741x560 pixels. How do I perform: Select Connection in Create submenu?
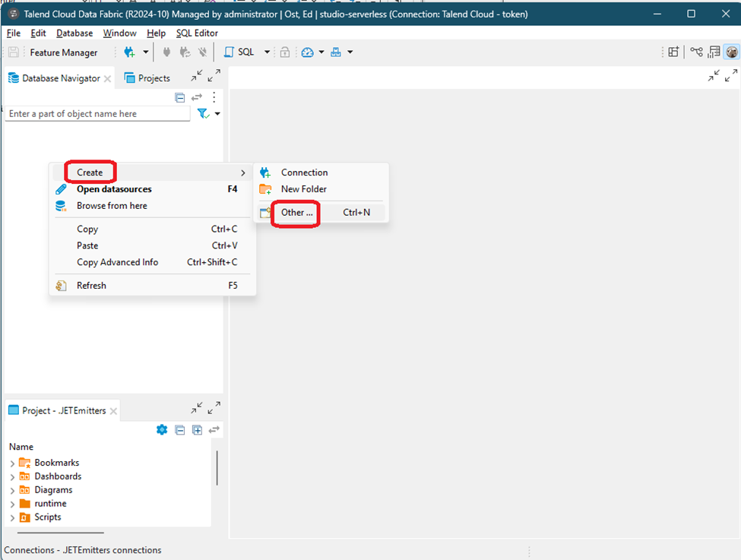tap(321, 172)
